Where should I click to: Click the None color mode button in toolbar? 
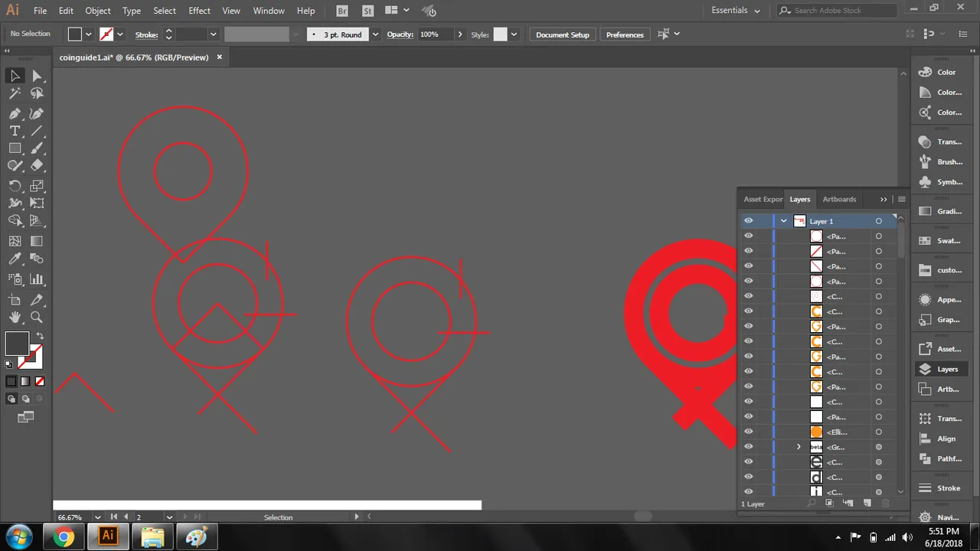40,381
